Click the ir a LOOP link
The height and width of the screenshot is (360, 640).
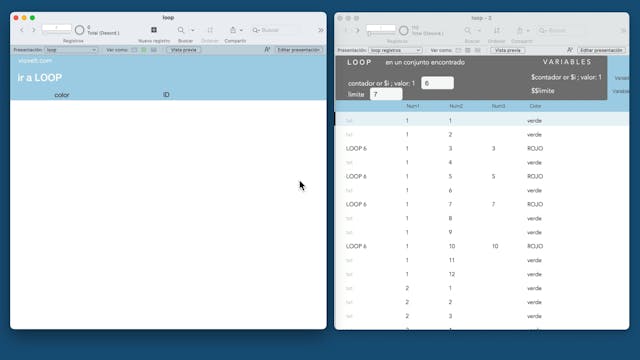click(x=40, y=78)
